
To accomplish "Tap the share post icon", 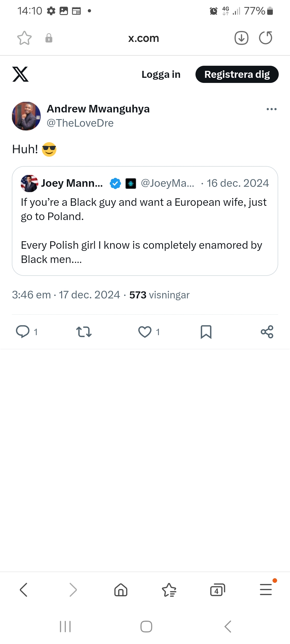I will tap(267, 332).
